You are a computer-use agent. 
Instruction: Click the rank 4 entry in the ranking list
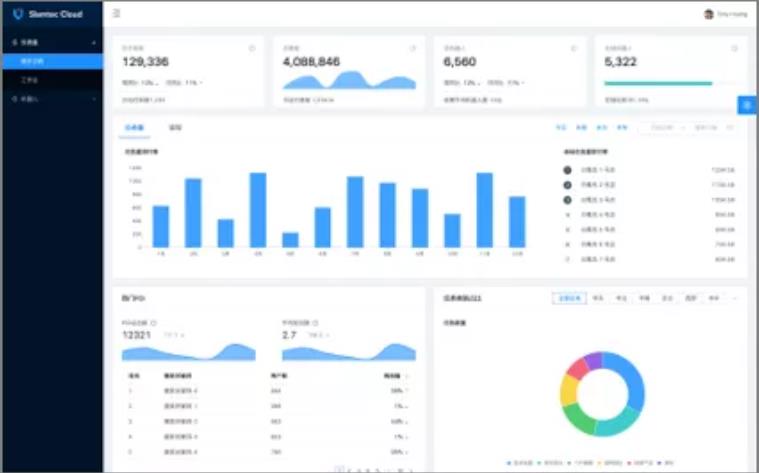[649, 215]
